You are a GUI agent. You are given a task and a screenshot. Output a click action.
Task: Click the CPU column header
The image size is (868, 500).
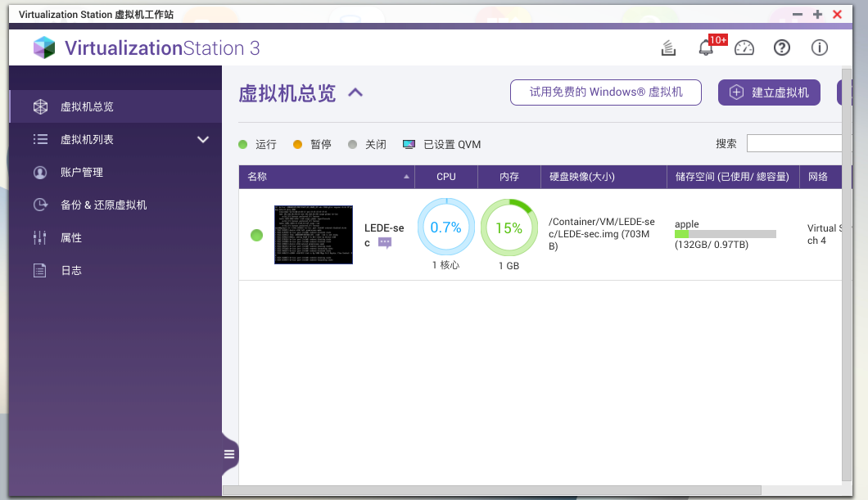tap(446, 177)
